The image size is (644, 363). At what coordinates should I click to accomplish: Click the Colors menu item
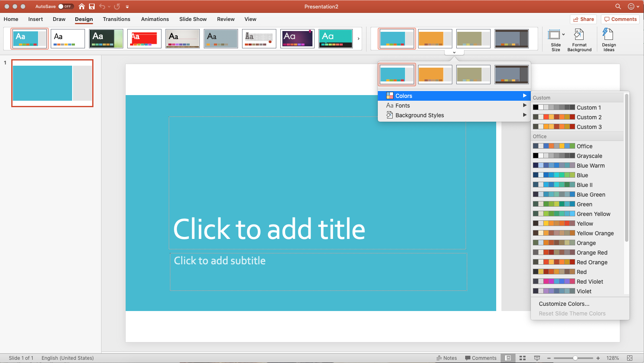point(454,96)
